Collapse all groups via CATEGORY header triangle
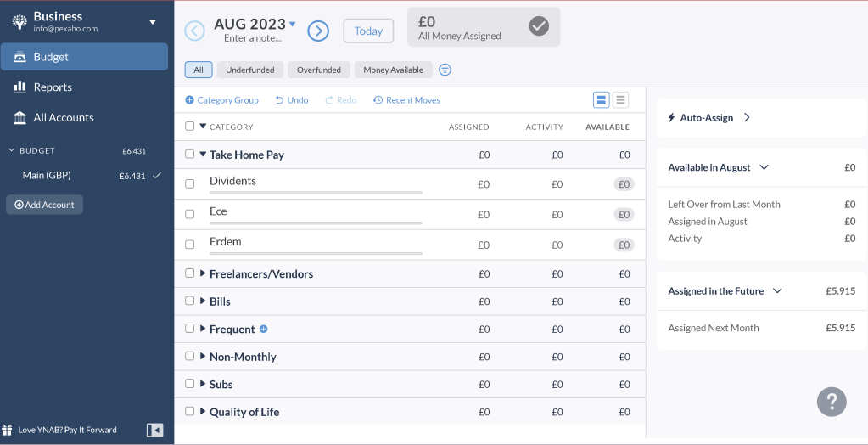868x445 pixels. click(203, 127)
